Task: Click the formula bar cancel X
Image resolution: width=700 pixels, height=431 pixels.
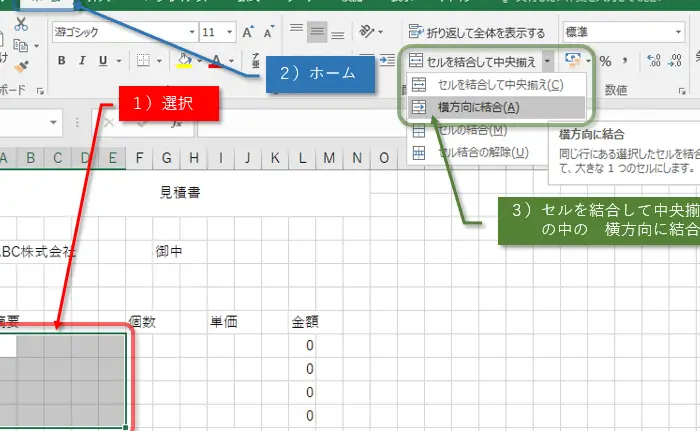Action: pyautogui.click(x=108, y=122)
